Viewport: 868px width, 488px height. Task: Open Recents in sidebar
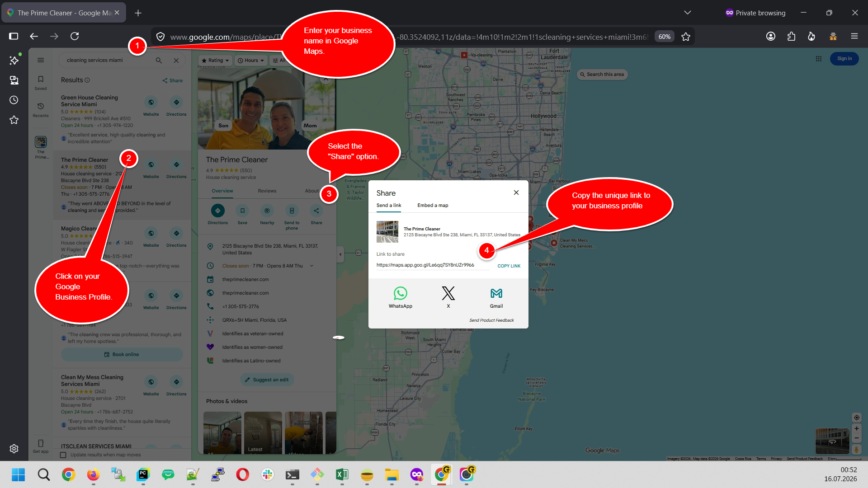(41, 110)
